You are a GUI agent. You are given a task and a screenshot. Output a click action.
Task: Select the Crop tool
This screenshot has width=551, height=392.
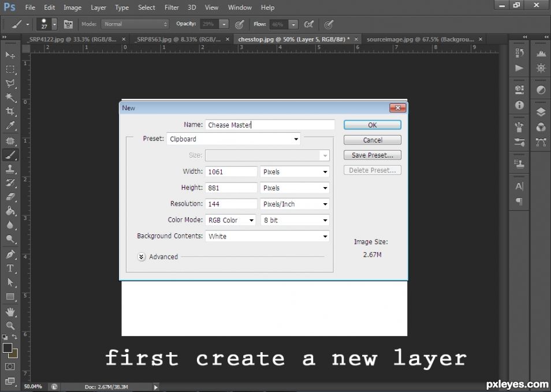coord(10,111)
